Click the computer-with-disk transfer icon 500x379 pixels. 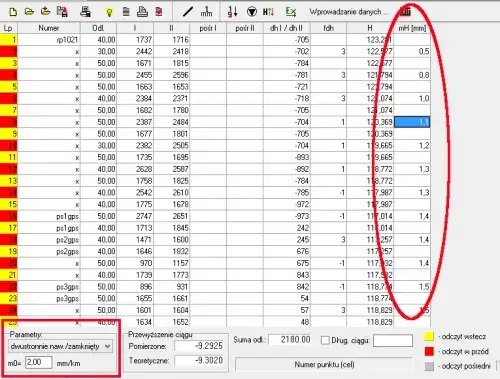(x=85, y=12)
